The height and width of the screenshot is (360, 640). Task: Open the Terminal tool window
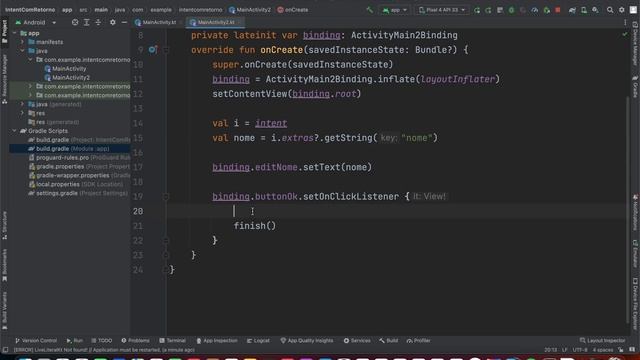click(173, 340)
